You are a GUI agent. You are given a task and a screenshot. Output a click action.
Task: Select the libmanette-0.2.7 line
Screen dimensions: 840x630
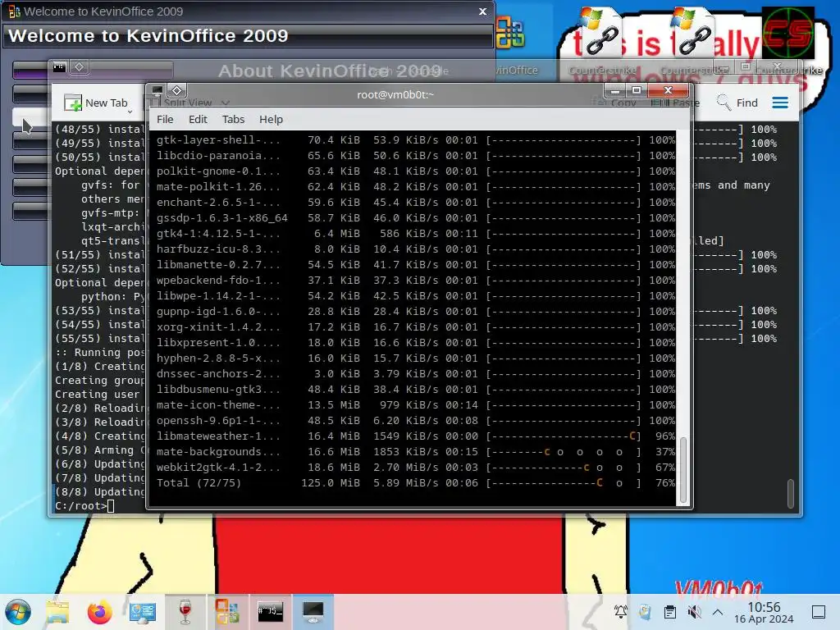click(x=415, y=265)
